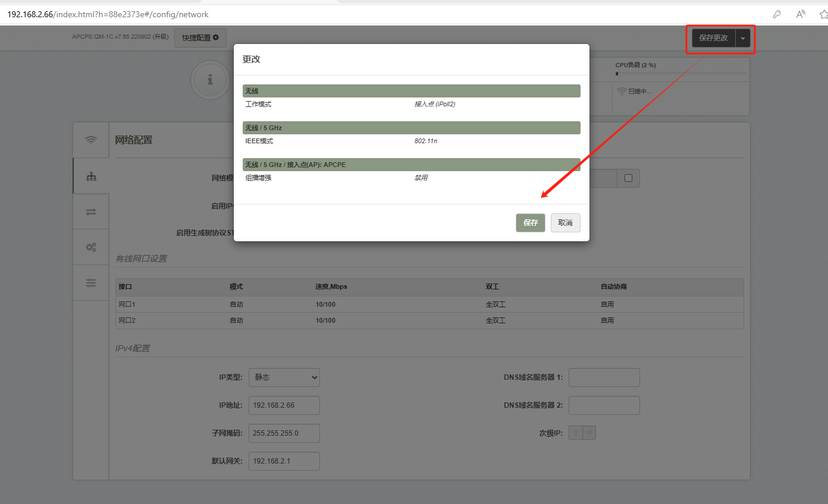Image resolution: width=828 pixels, height=504 pixels.
Task: Click the round information icon
Action: [210, 80]
